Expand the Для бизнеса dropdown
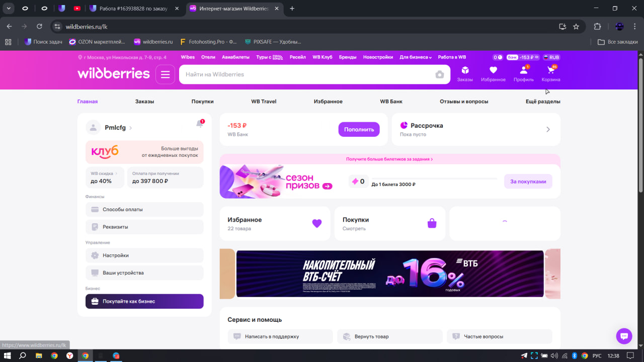 pyautogui.click(x=416, y=57)
